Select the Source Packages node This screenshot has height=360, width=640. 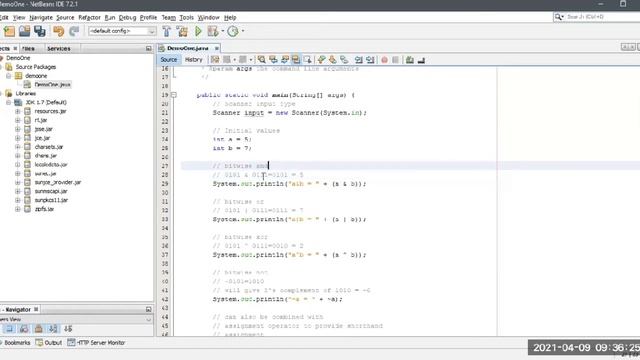click(36, 67)
